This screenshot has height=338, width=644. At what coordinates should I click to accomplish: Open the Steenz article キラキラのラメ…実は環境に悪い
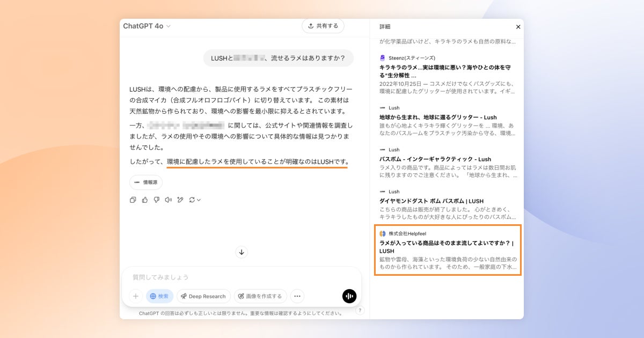click(445, 71)
